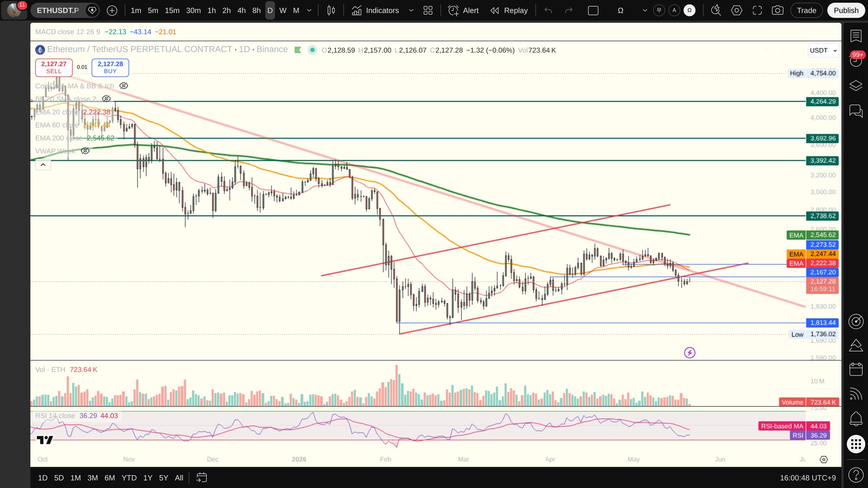Open the USDT currency dropdown
The height and width of the screenshot is (488, 868).
(x=823, y=50)
